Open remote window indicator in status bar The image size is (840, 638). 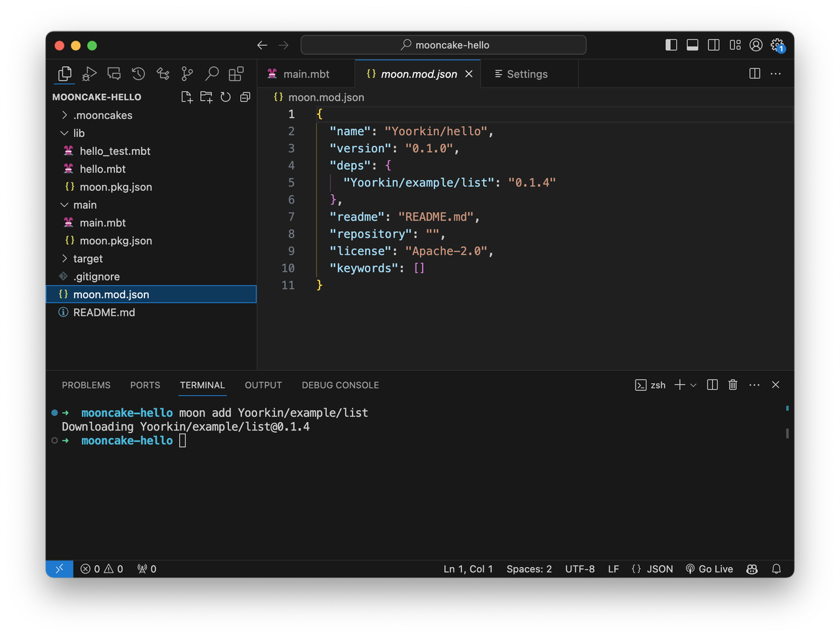click(x=59, y=568)
